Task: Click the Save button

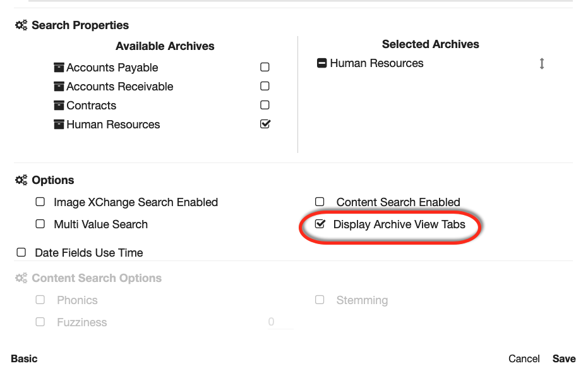Action: [564, 358]
